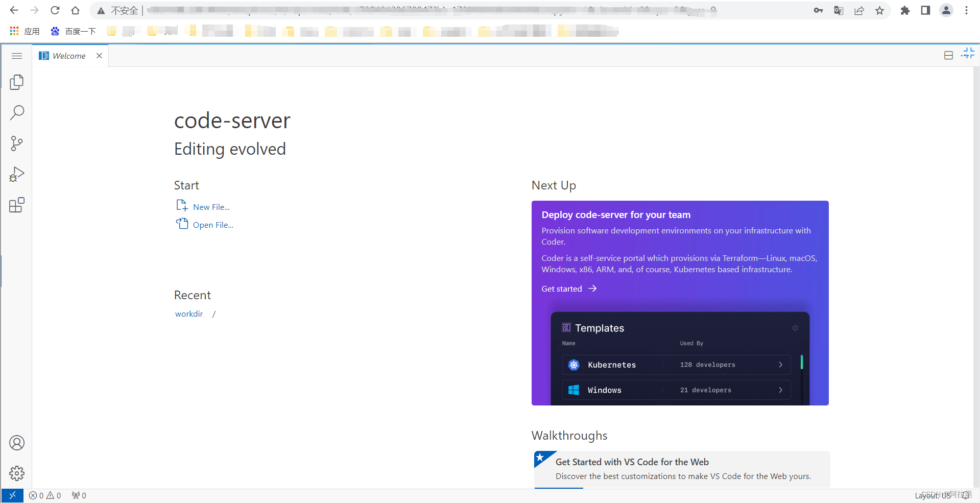
Task: Open the 应用 apps bookmark
Action: (x=25, y=31)
